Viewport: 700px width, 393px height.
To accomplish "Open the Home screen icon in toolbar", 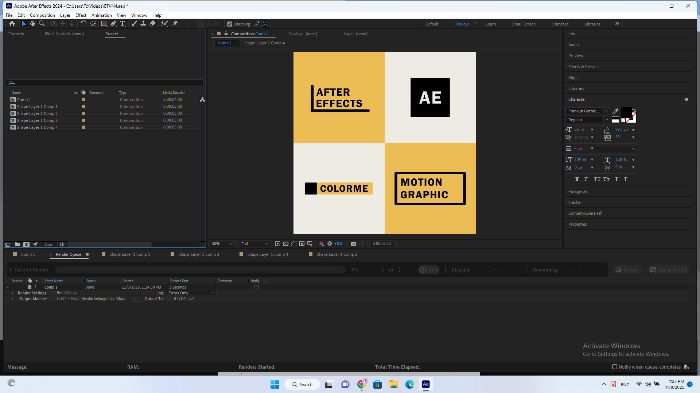I will tap(12, 24).
